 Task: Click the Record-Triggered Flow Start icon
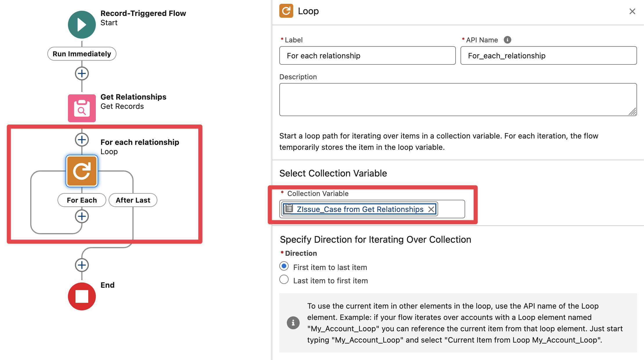click(x=82, y=25)
